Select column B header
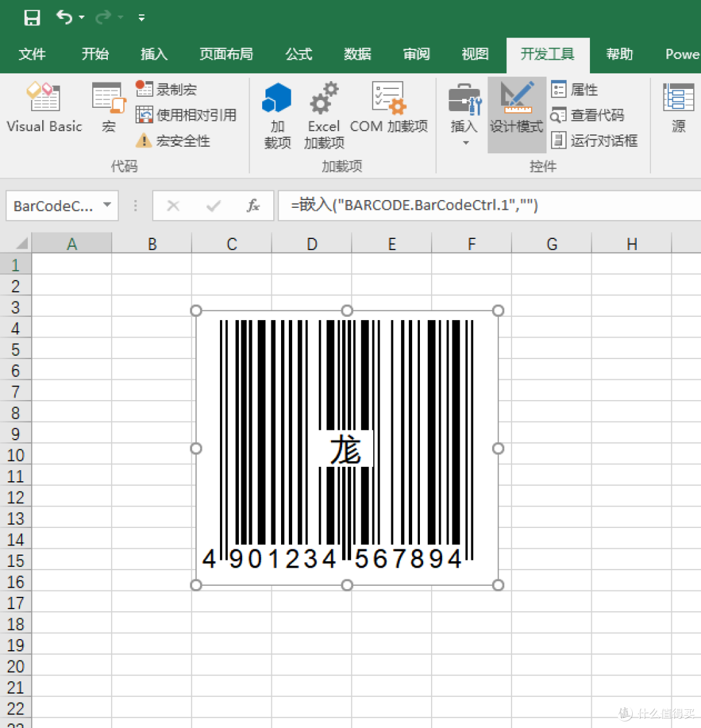Image resolution: width=701 pixels, height=728 pixels. 152,243
